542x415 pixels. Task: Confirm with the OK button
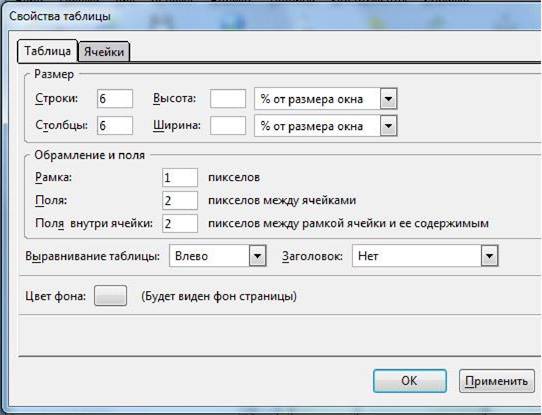[410, 381]
